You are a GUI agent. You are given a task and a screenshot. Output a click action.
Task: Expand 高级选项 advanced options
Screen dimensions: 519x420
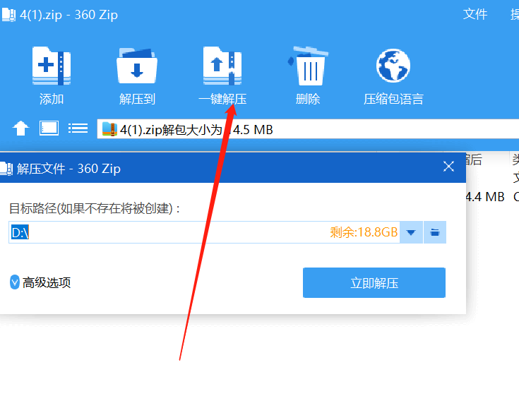40,282
